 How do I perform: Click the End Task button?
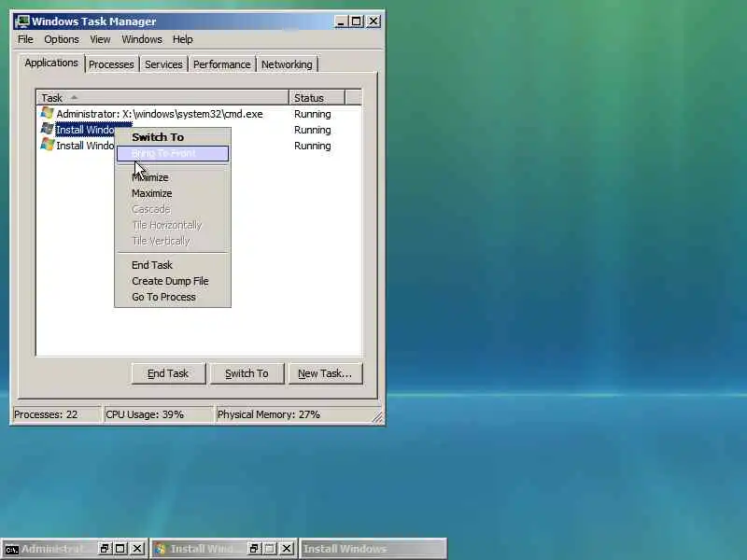[168, 373]
